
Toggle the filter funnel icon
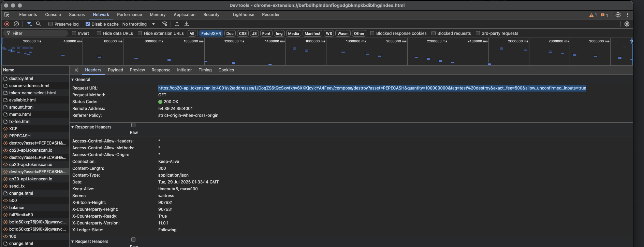(29, 24)
